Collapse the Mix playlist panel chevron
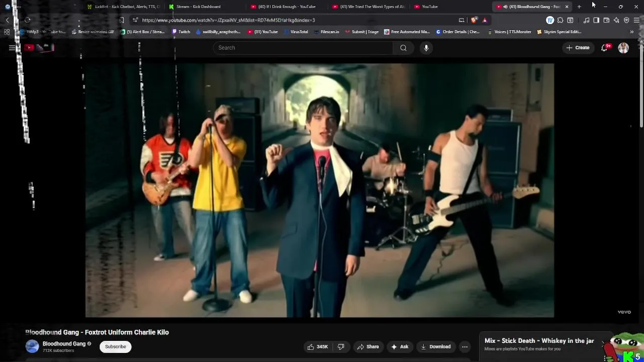Viewport: 644px width, 362px height. click(x=603, y=343)
